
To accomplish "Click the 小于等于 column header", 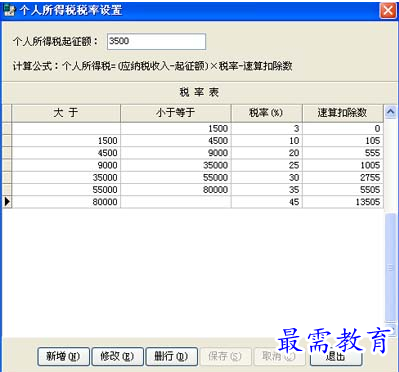I will [x=176, y=113].
